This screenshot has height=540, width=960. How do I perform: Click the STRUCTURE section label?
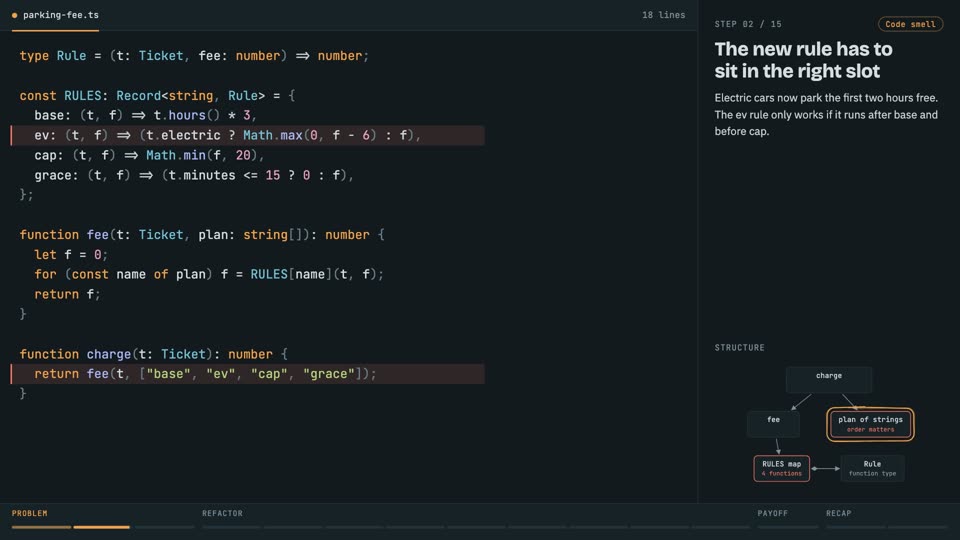pos(740,348)
